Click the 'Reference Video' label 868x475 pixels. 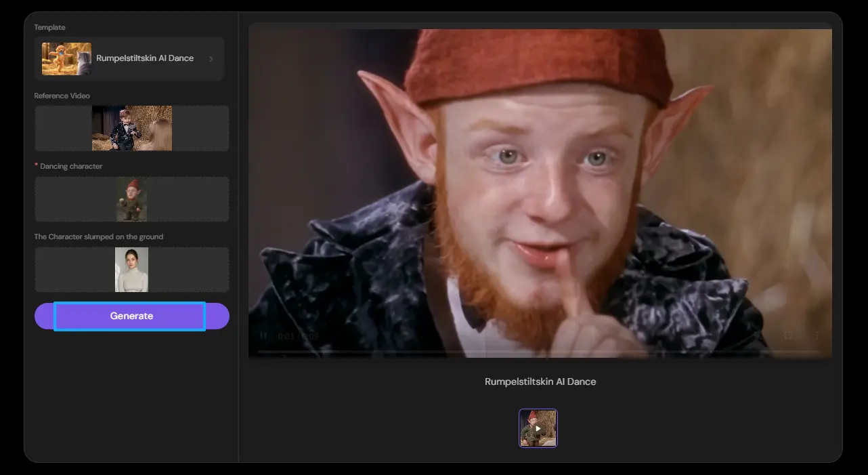click(62, 96)
